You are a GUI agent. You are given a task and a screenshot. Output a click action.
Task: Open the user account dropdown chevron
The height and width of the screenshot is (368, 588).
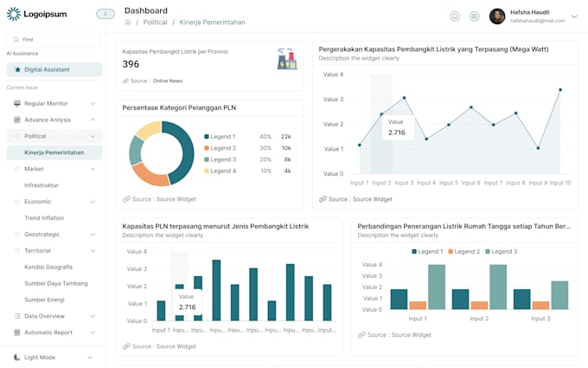tap(574, 16)
